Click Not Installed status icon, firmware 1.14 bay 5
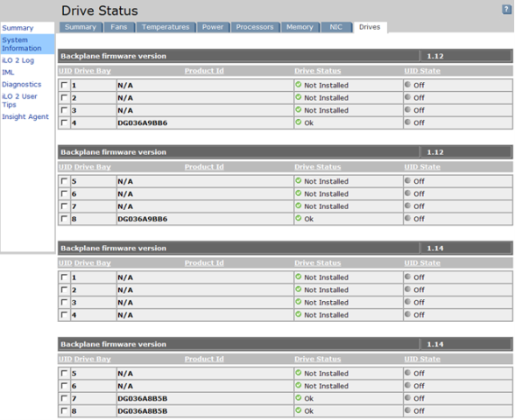The width and height of the screenshot is (515, 420). [298, 373]
